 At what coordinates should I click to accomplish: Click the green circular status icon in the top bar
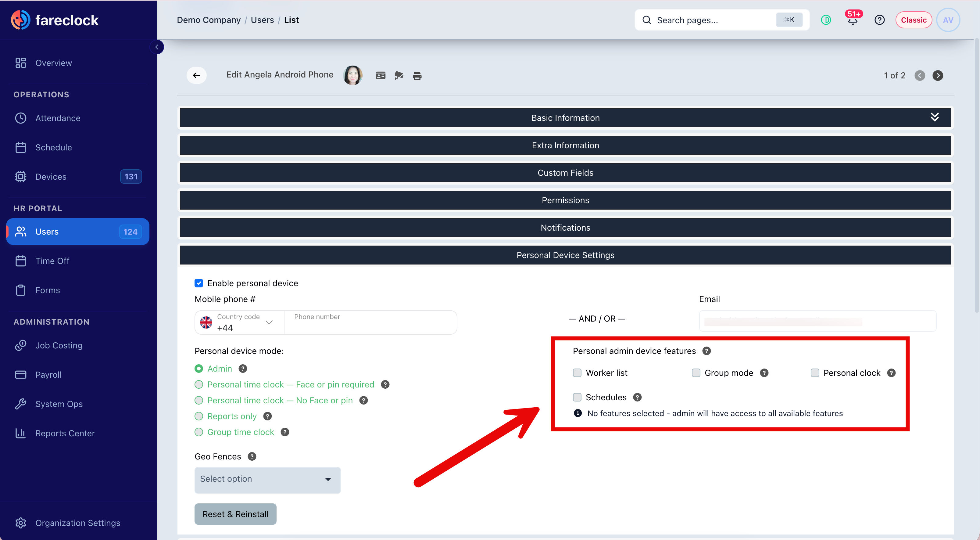[x=825, y=20]
